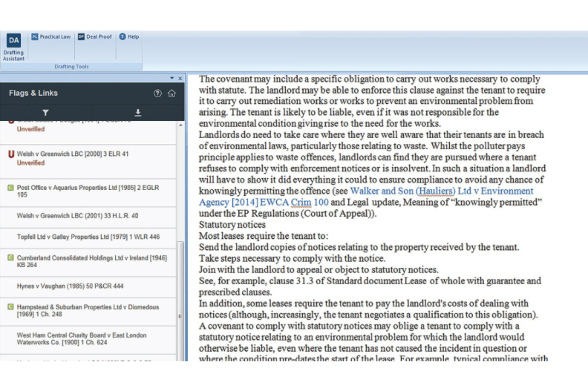Launch Practical Law from the ribbon
This screenshot has height=392, width=588.
(x=51, y=37)
